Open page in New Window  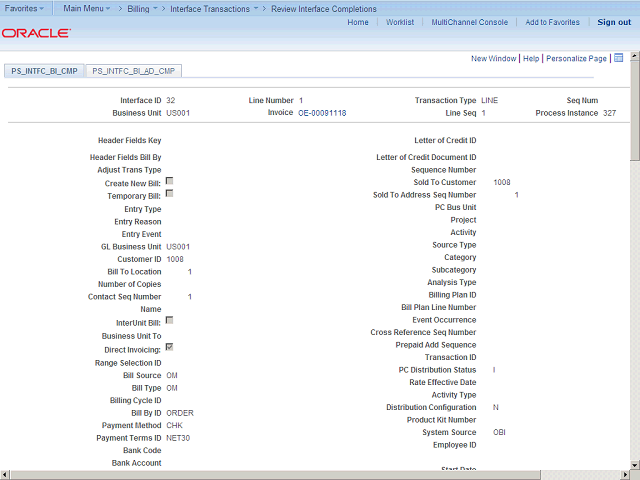pos(493,58)
